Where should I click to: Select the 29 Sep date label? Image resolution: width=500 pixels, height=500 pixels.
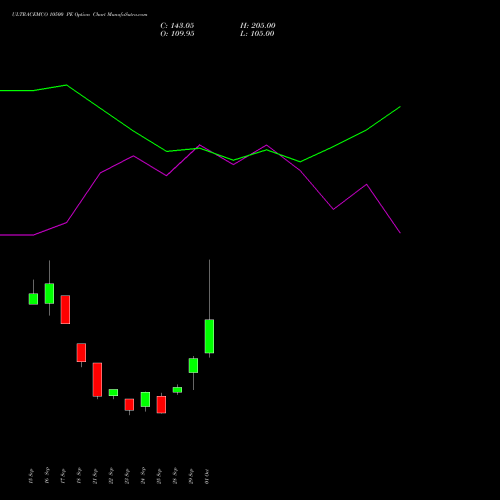[191, 476]
